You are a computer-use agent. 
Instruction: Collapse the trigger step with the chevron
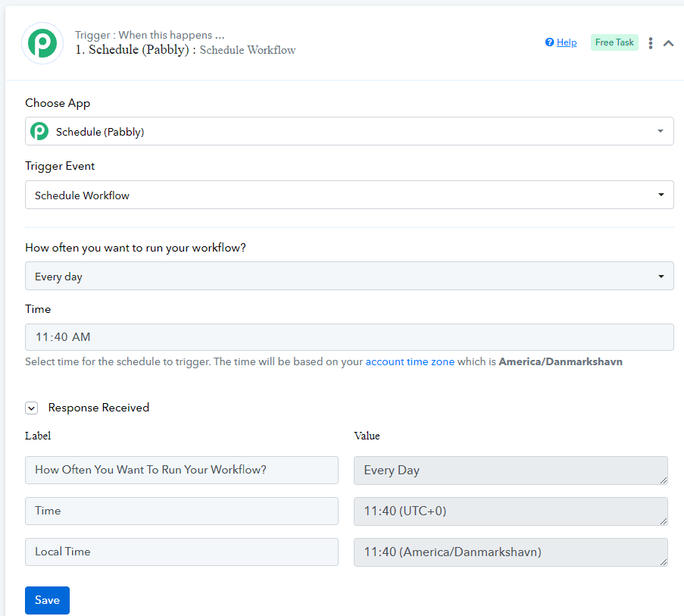click(x=668, y=43)
